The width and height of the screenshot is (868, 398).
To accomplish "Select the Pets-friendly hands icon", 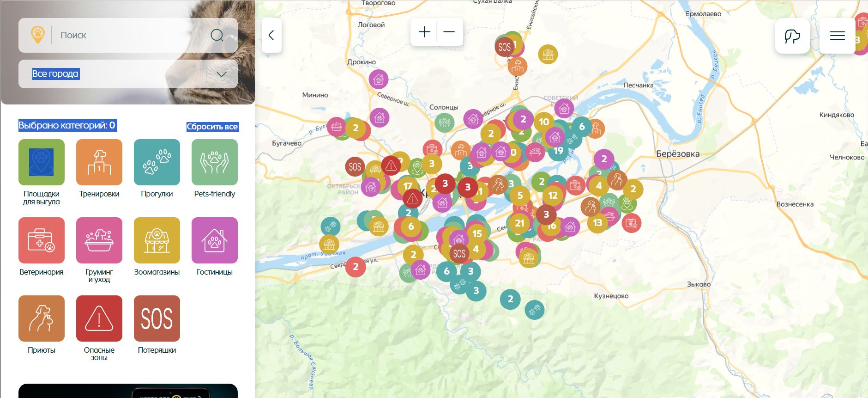I will click(215, 162).
